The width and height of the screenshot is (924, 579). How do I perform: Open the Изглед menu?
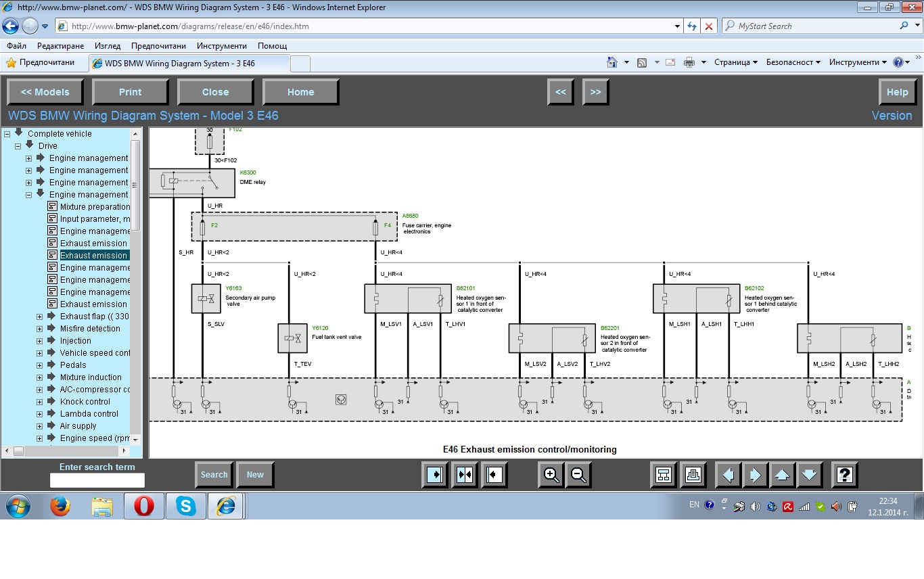click(x=108, y=46)
